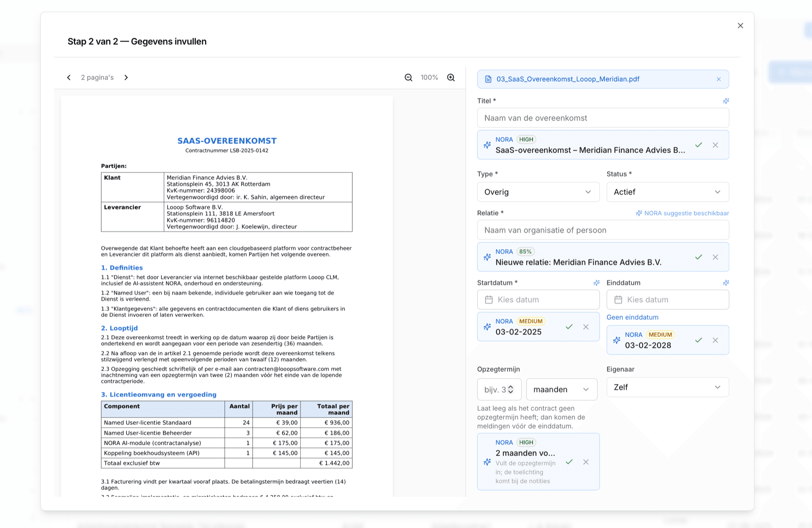Accept suggested end date 03-02-2028
Viewport: 812px width, 528px height.
[698, 340]
